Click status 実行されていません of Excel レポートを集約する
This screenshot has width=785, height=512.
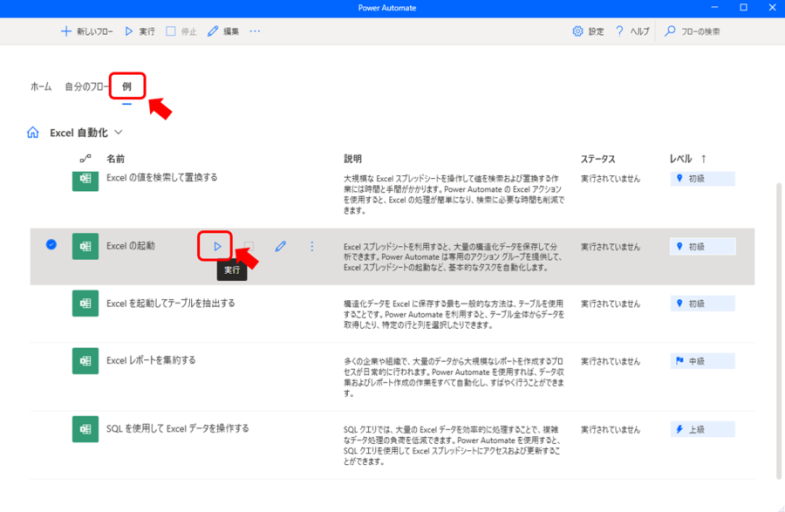pos(610,361)
